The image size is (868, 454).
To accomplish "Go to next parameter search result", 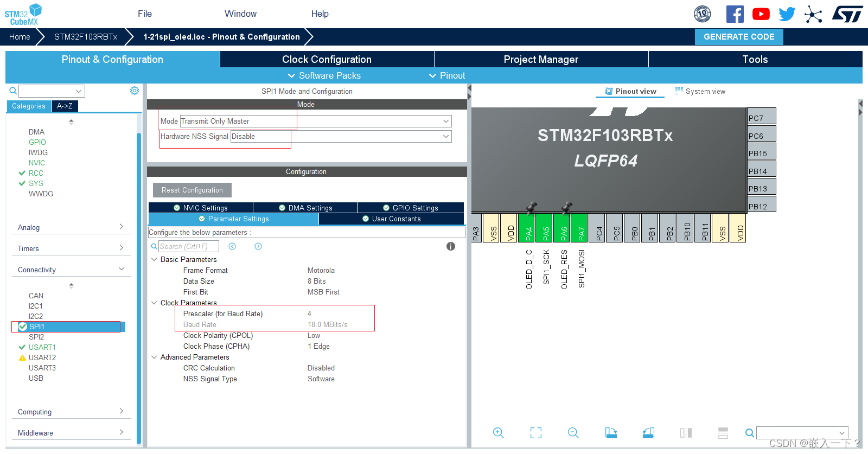I will [258, 246].
